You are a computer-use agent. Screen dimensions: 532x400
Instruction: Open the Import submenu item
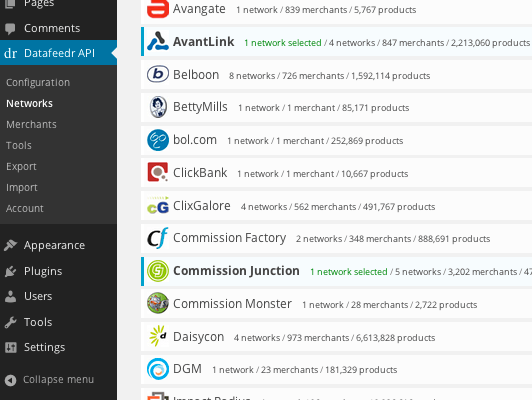(22, 188)
